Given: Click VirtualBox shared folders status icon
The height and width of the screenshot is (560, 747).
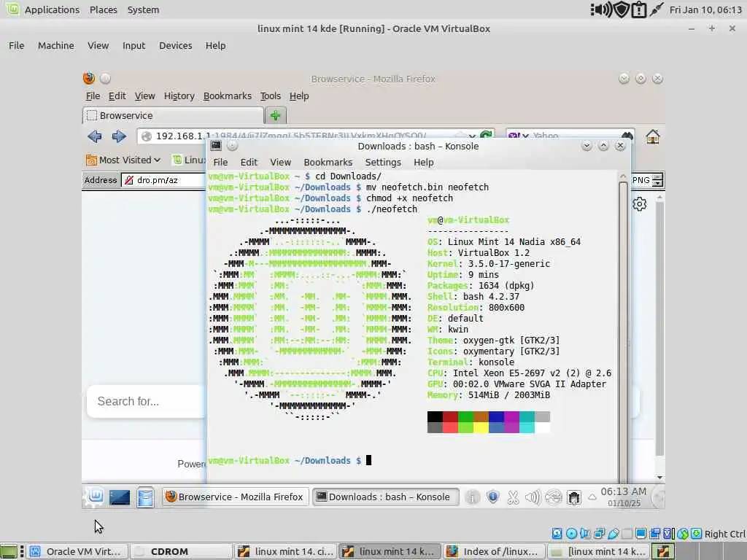Looking at the screenshot, I should click(x=627, y=534).
